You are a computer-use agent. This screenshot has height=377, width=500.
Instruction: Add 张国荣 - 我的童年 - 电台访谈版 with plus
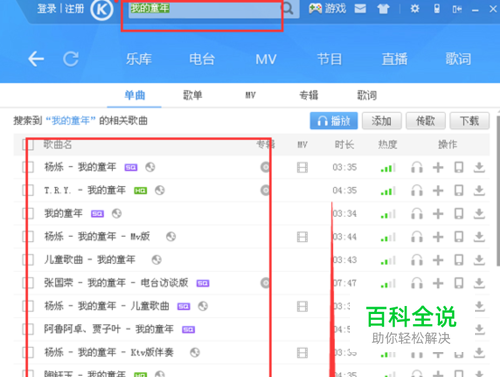coord(438,283)
